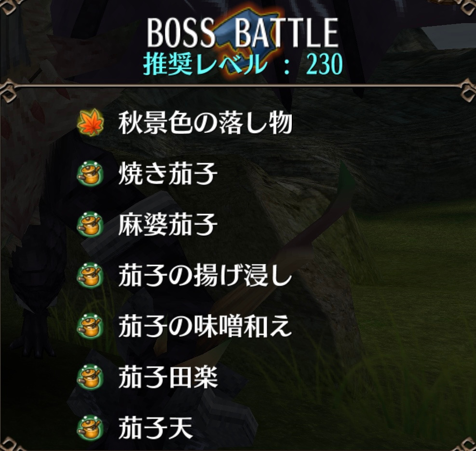
Task: Click the 推奨レベル label
Action: [205, 64]
